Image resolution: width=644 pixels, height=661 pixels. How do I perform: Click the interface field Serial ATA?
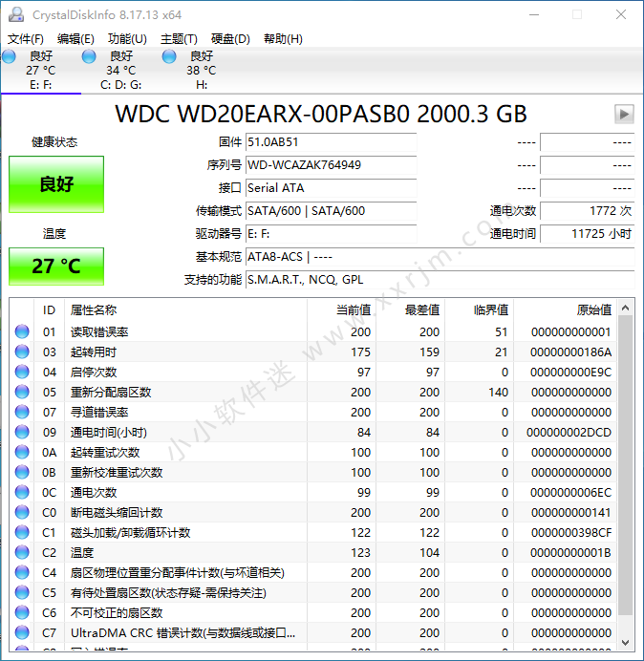click(x=332, y=188)
